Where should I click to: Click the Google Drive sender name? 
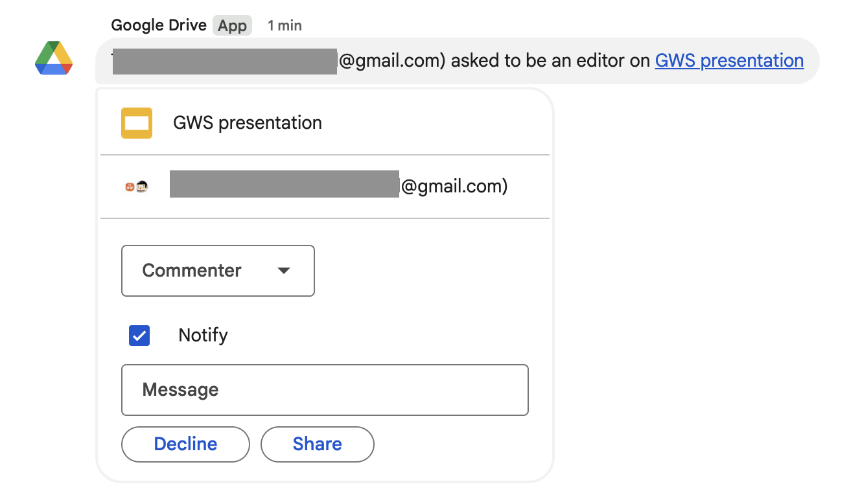[159, 25]
